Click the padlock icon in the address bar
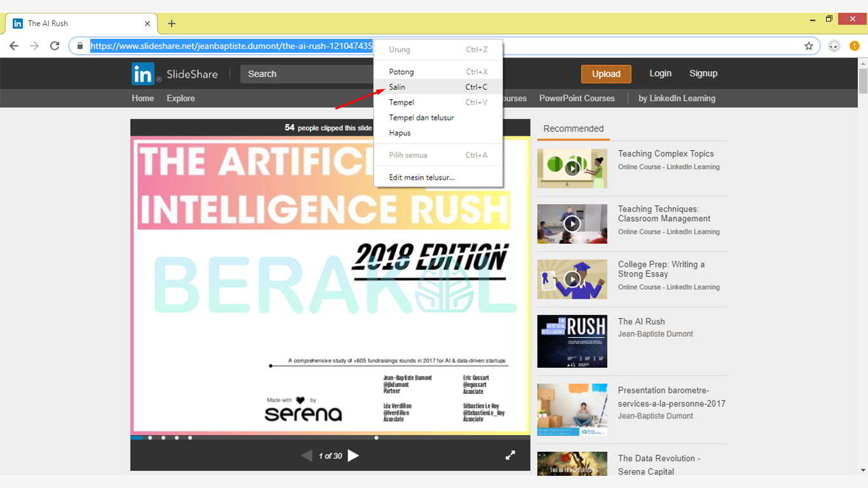The width and height of the screenshot is (868, 488). pyautogui.click(x=79, y=46)
